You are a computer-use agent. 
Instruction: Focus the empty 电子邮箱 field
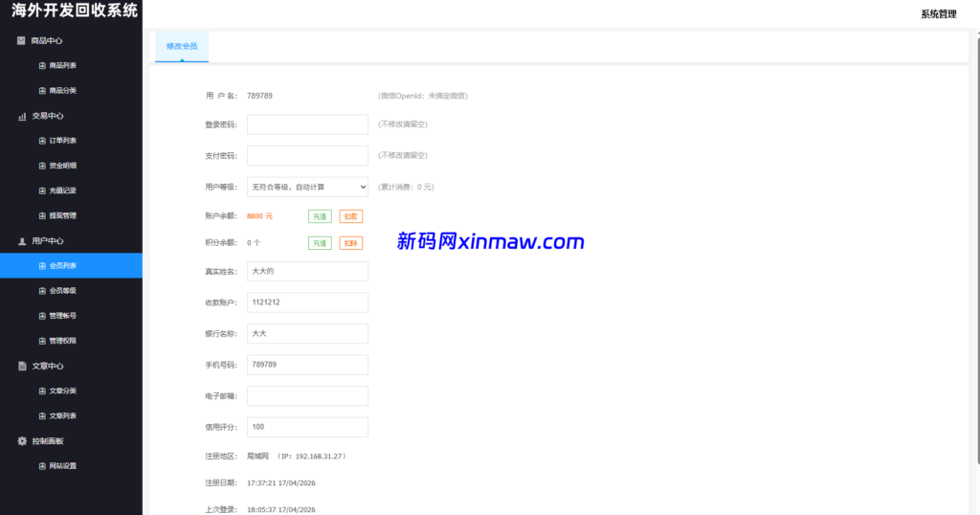(307, 395)
